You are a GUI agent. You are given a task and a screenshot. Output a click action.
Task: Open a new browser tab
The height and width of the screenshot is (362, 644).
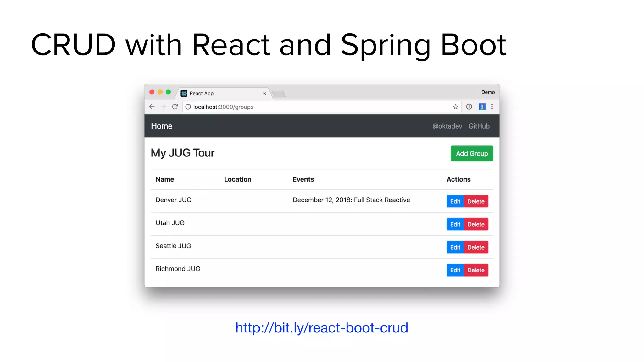279,94
